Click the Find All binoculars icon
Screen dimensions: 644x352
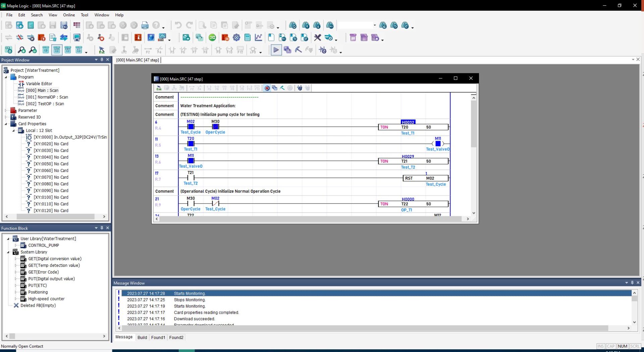tap(330, 25)
